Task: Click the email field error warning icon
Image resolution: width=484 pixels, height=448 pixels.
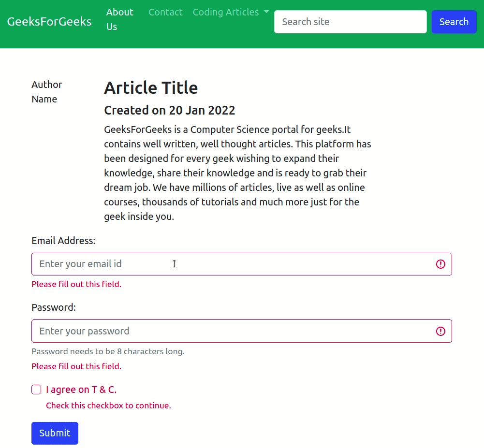Action: tap(440, 264)
